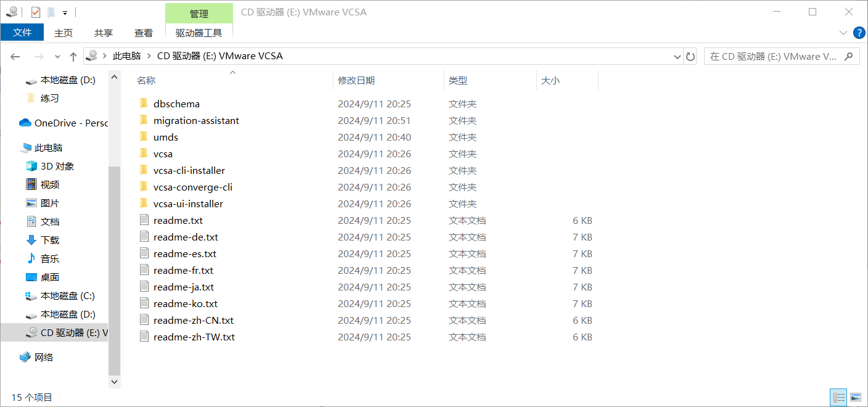Switch to large icons view layout
Screen dimensions: 868x407
pos(856,397)
